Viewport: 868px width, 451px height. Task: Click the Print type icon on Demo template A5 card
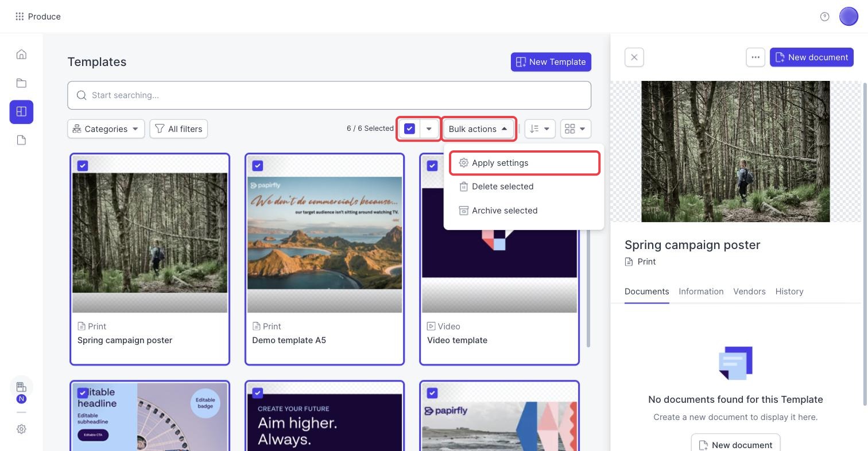click(256, 326)
